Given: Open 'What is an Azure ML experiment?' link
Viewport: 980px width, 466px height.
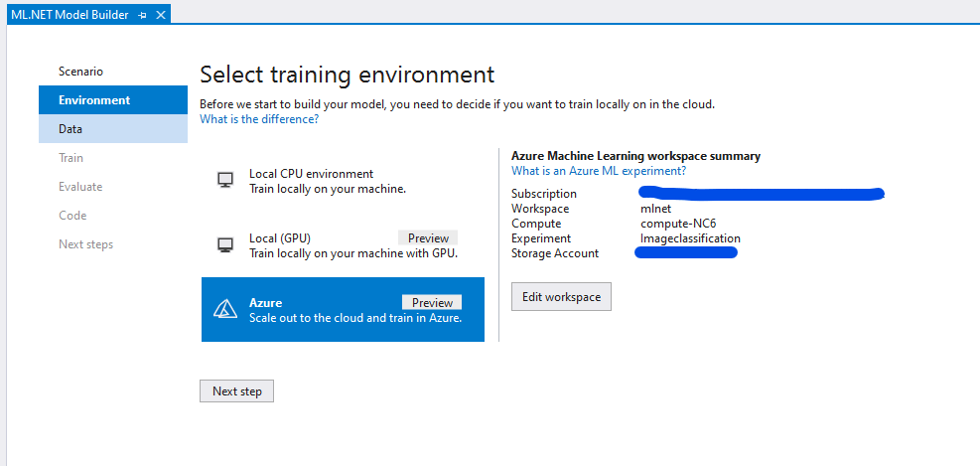Looking at the screenshot, I should point(598,171).
